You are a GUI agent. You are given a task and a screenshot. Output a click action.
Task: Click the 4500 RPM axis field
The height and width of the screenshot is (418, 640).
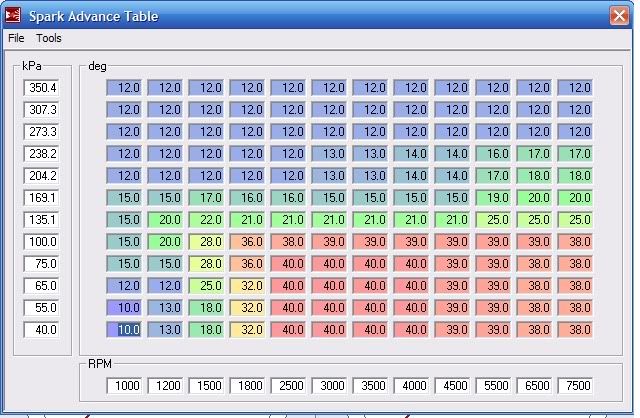pyautogui.click(x=452, y=385)
